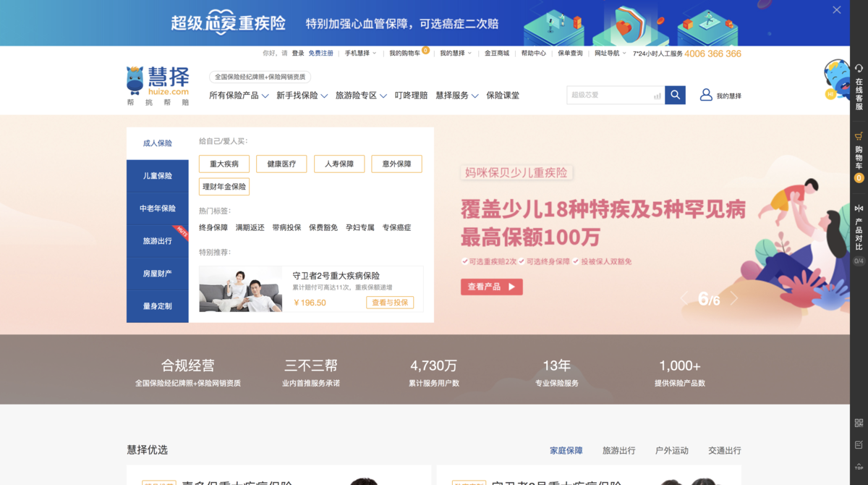This screenshot has width=868, height=485.
Task: Click 专保癌症 hot tag
Action: 396,227
